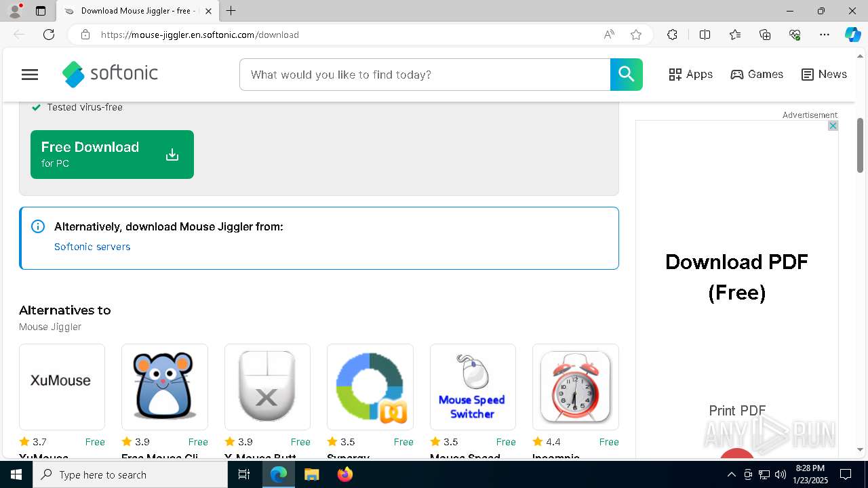Toggle Split screen view
Viewport: 868px width, 488px height.
pyautogui.click(x=705, y=35)
